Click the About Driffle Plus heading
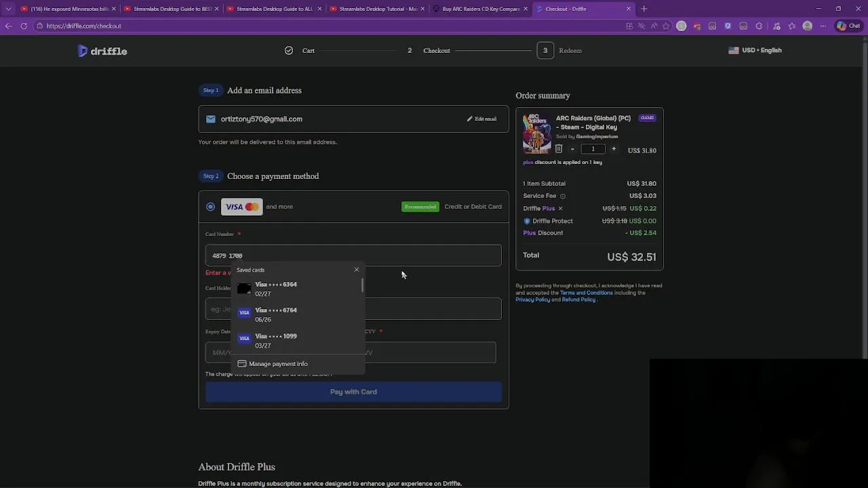Image resolution: width=868 pixels, height=488 pixels. [x=237, y=467]
